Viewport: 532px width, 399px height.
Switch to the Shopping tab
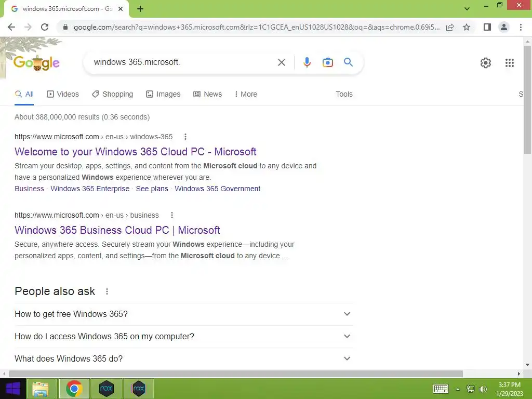(x=112, y=95)
